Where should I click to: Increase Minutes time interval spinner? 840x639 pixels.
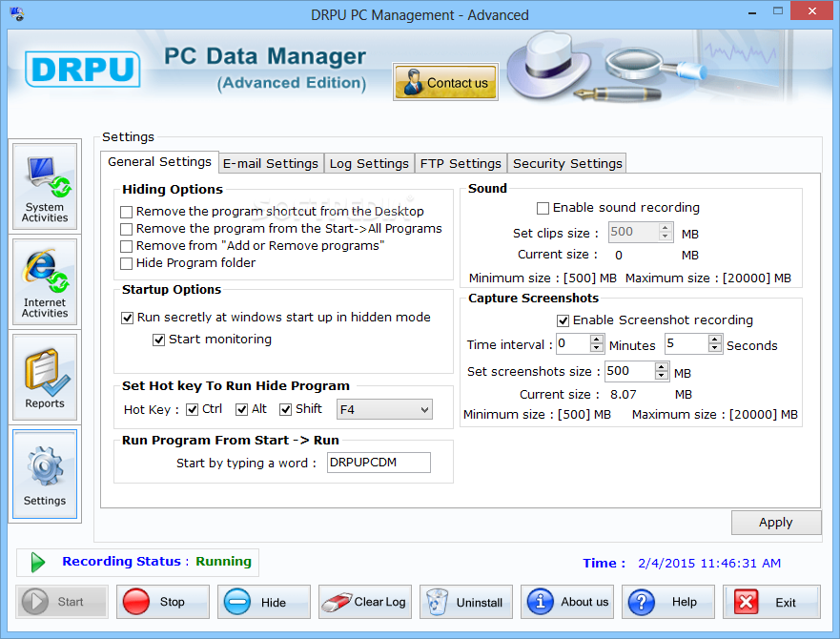coord(597,339)
